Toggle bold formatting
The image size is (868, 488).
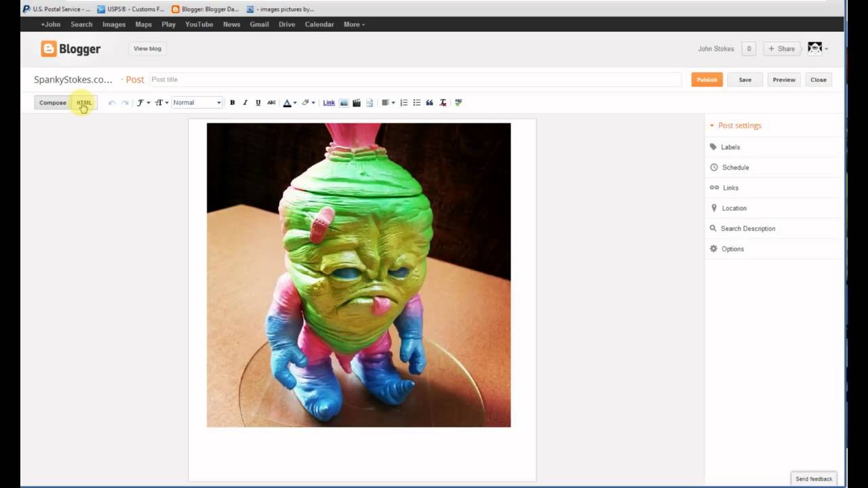pos(232,103)
